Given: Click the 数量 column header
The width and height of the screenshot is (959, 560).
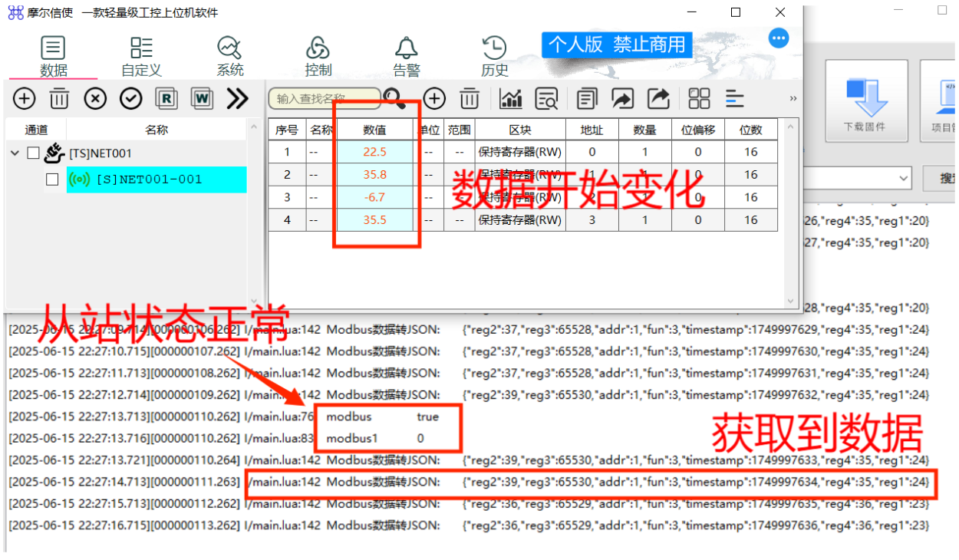Looking at the screenshot, I should pyautogui.click(x=644, y=130).
